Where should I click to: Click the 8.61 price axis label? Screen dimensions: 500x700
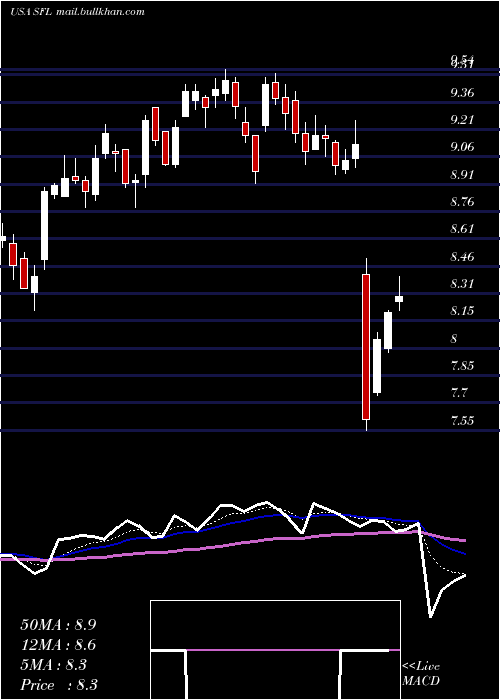(462, 229)
